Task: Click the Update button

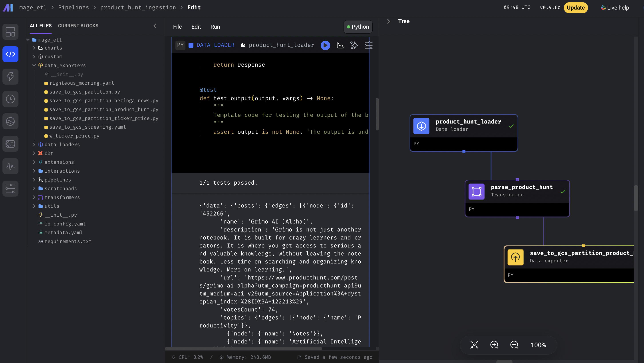Action: pos(576,8)
